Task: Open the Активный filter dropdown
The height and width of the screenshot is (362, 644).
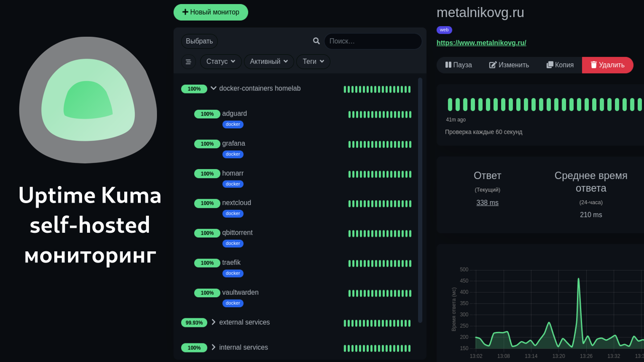Action: (x=269, y=61)
